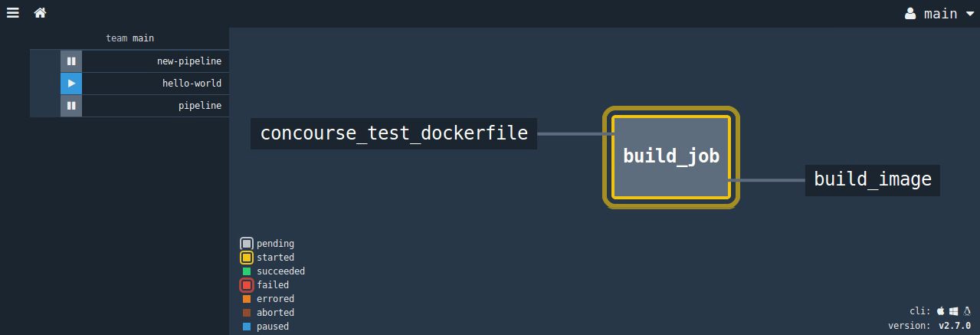Download the Linux CLI penguin icon
The image size is (980, 335).
(967, 311)
